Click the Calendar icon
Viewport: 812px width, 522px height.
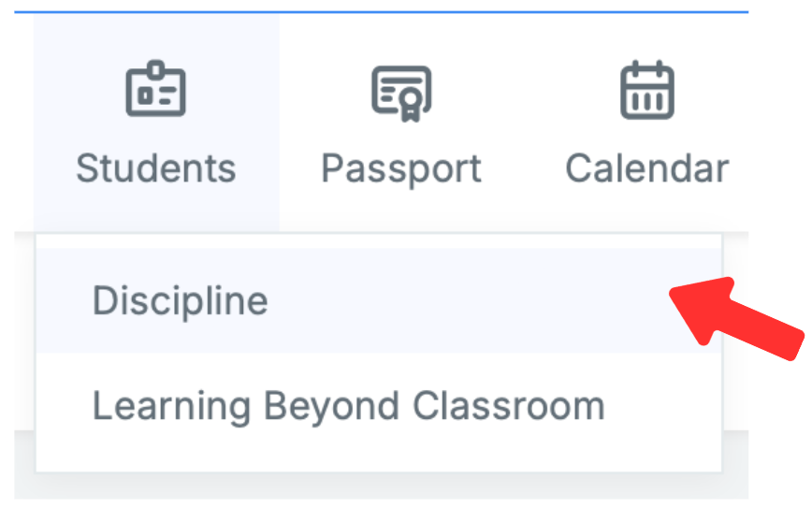(647, 90)
